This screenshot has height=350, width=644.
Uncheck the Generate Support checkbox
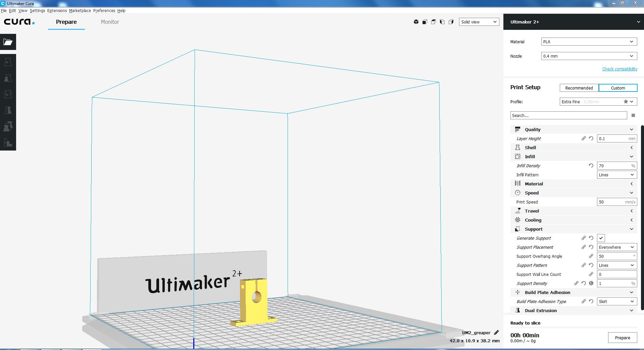[x=601, y=238]
